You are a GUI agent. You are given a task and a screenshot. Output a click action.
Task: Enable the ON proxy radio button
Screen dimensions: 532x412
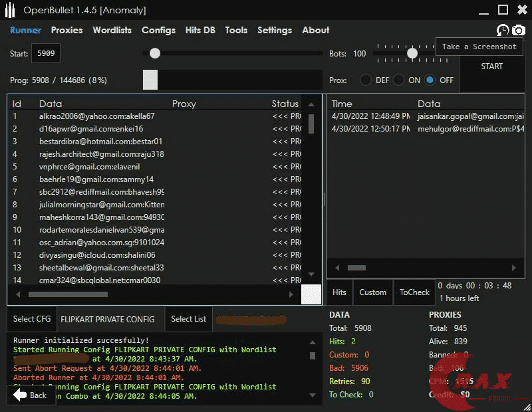click(x=398, y=80)
